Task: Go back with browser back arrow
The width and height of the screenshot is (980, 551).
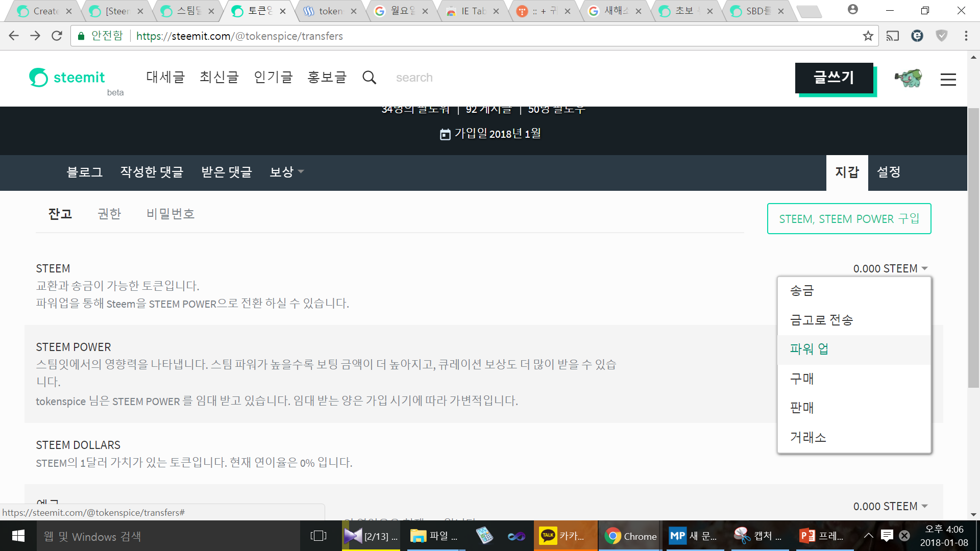Action: (x=14, y=36)
